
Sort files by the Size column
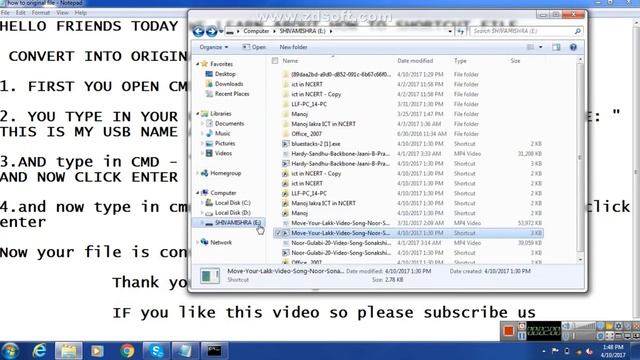point(526,61)
